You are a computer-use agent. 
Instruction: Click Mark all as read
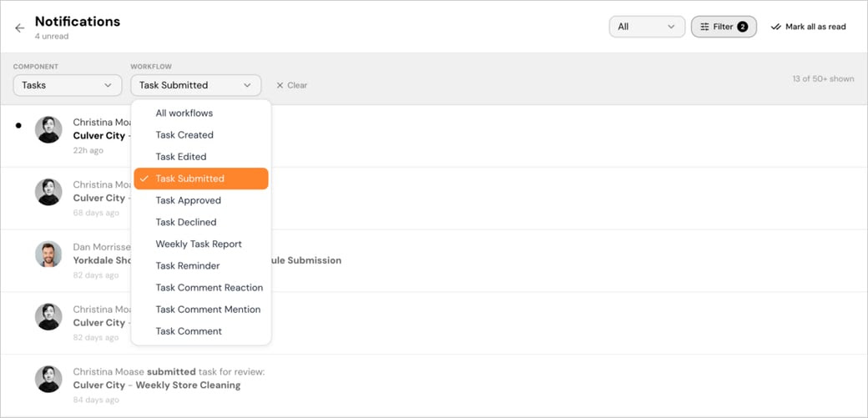[x=808, y=27]
